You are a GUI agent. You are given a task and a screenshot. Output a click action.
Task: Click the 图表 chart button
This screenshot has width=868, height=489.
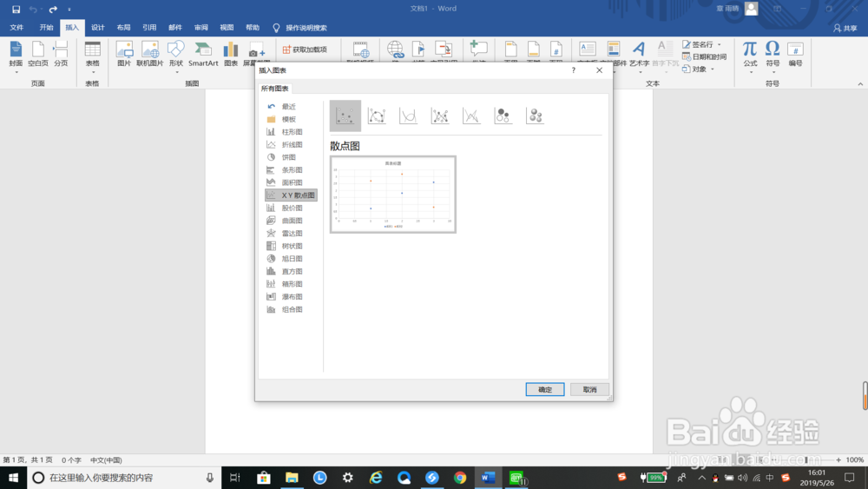point(231,54)
